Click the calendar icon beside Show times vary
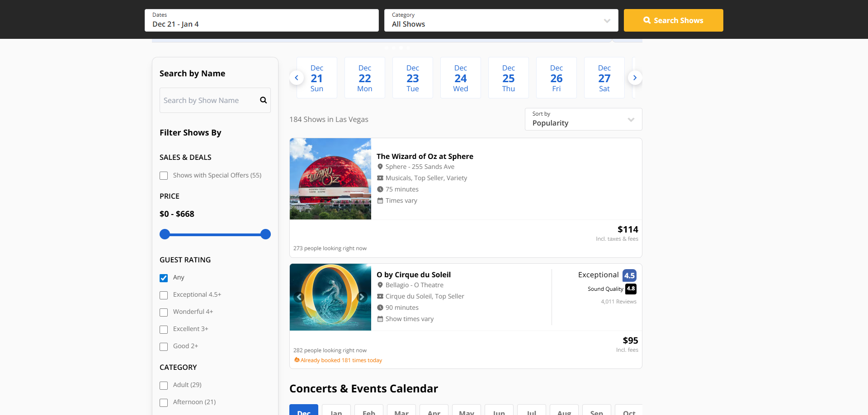The image size is (868, 415). tap(380, 319)
